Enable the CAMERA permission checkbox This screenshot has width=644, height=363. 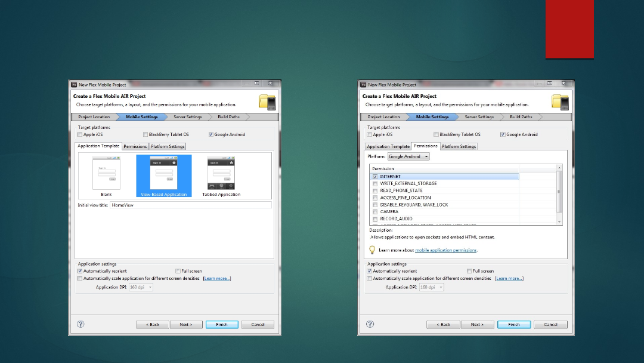tap(374, 212)
